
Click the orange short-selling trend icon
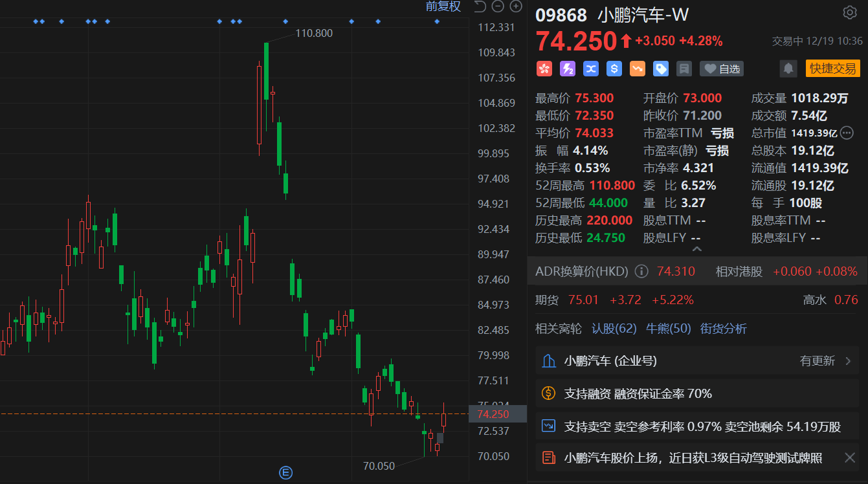(638, 69)
